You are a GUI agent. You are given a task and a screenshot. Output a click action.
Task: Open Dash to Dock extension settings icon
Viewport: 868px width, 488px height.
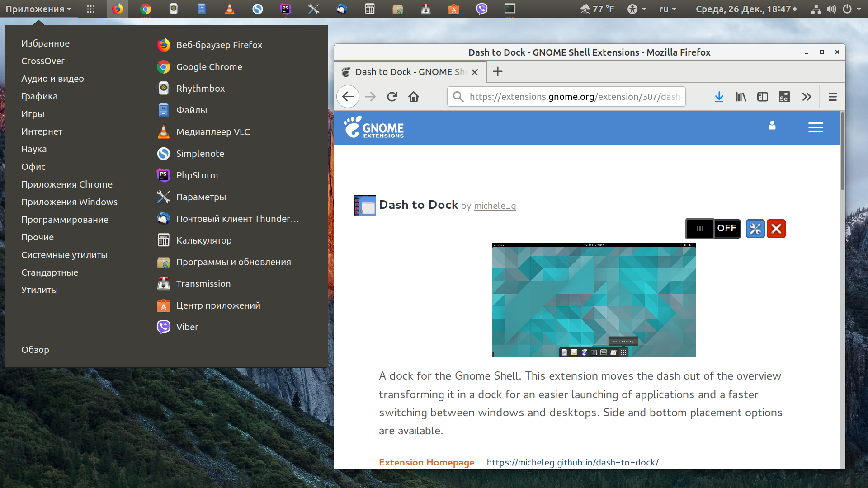pos(755,229)
